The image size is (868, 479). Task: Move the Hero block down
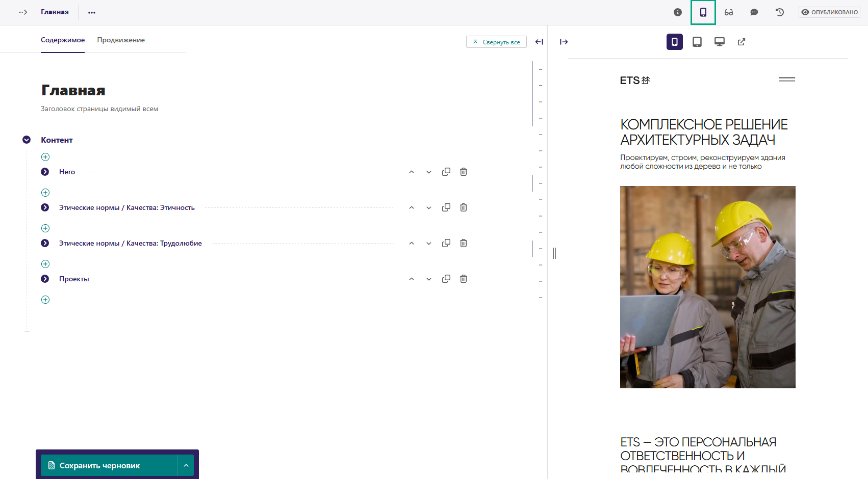[429, 172]
